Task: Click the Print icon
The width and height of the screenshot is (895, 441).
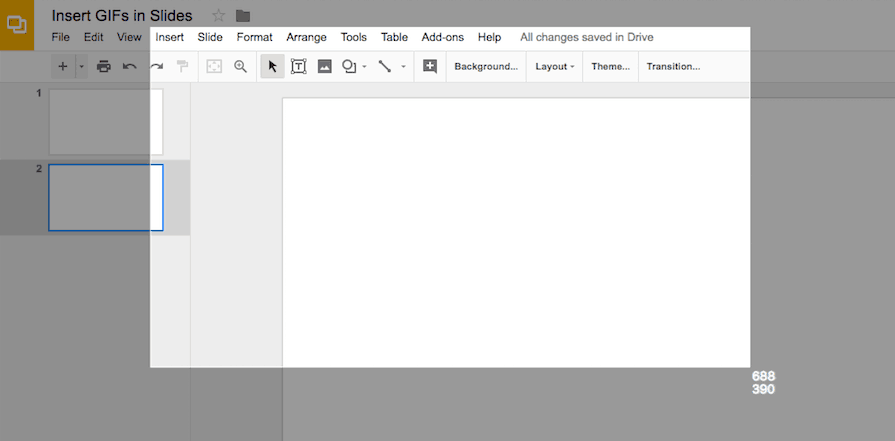Action: [103, 67]
